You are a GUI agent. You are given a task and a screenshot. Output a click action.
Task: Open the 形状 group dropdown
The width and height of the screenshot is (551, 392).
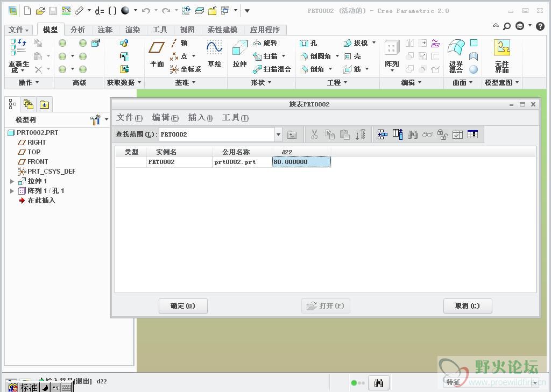click(x=261, y=83)
